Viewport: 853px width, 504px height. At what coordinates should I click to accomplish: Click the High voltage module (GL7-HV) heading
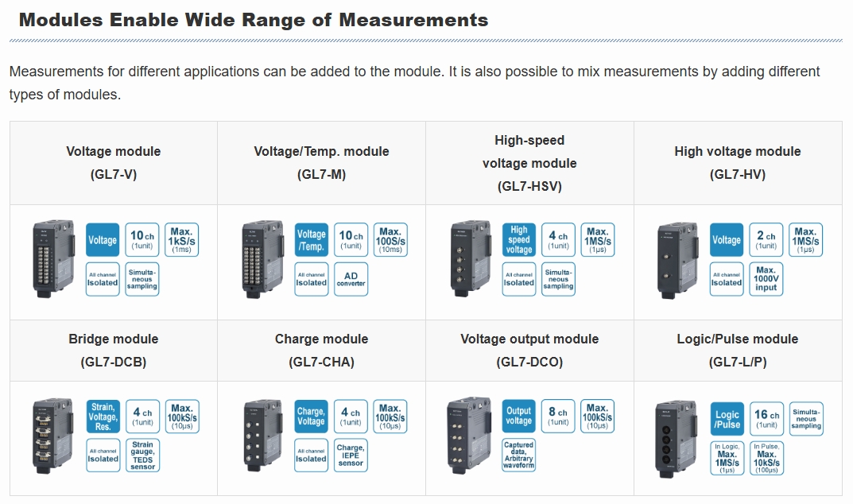click(738, 163)
